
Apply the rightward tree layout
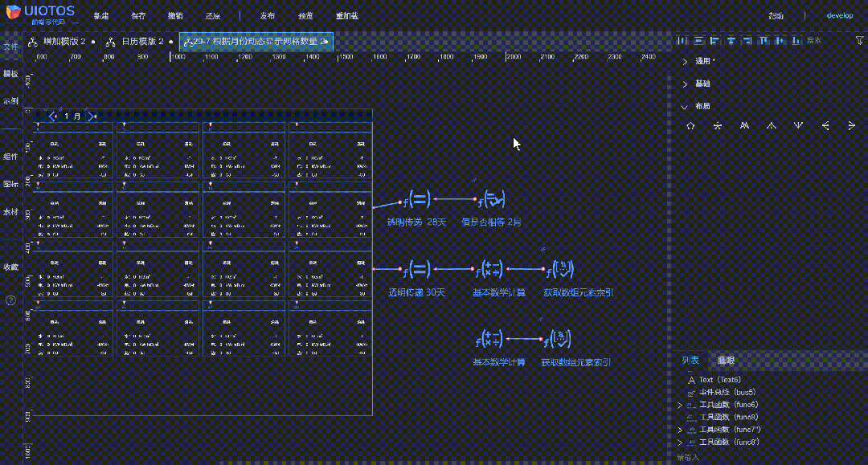pos(852,125)
